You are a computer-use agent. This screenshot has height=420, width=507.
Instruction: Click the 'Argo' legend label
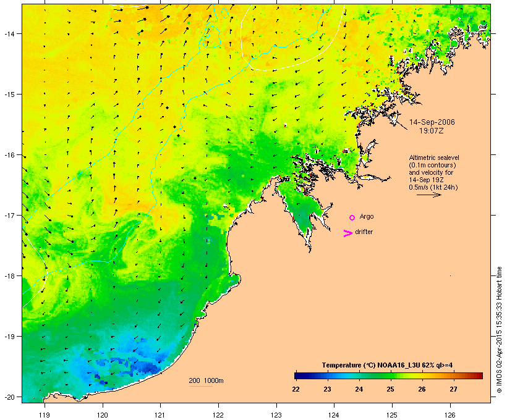click(x=367, y=217)
